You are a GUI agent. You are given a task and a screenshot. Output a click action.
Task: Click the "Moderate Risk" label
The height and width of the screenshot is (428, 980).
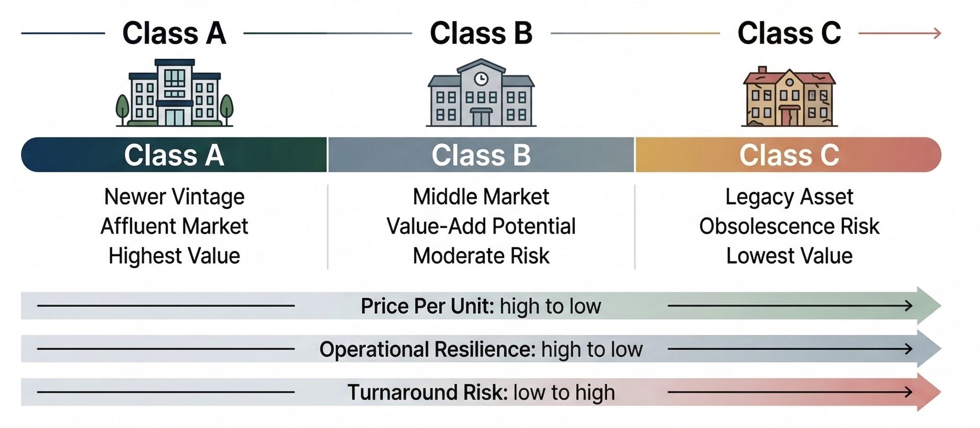[x=481, y=256]
